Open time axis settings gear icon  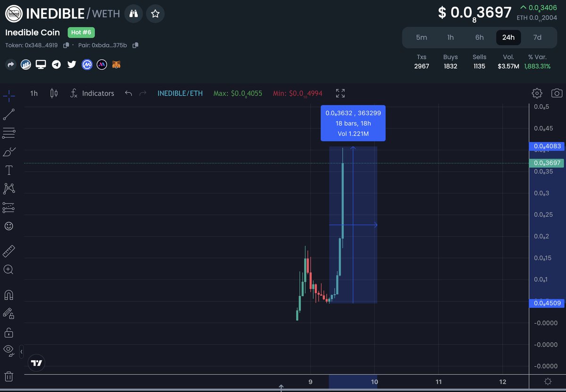[x=548, y=381]
